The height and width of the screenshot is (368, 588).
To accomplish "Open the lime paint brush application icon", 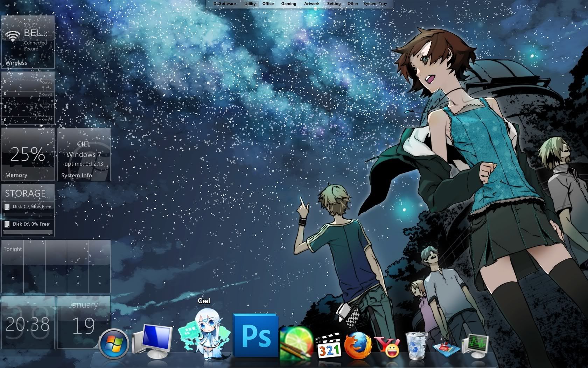I will [296, 343].
